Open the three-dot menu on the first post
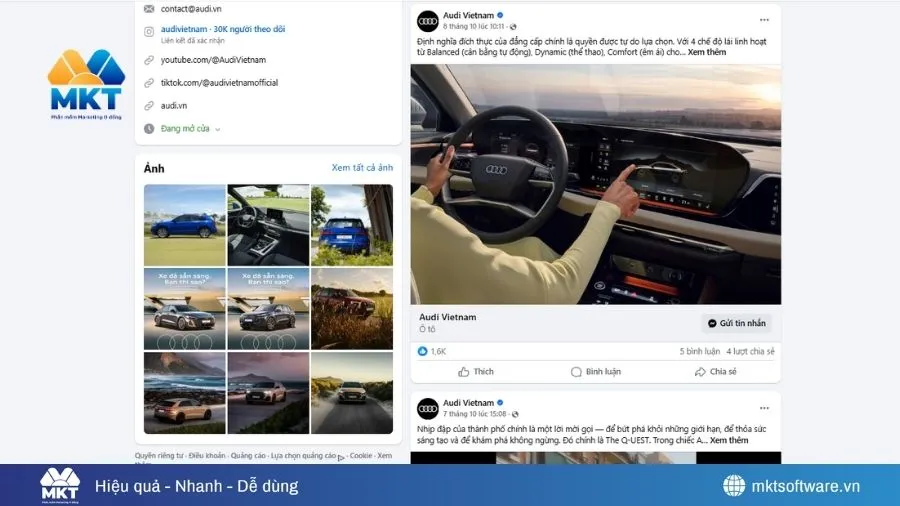Viewport: 900px width, 506px height. pos(764,20)
